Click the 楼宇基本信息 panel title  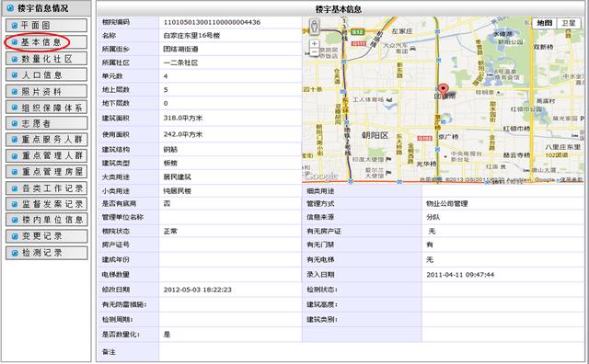339,9
